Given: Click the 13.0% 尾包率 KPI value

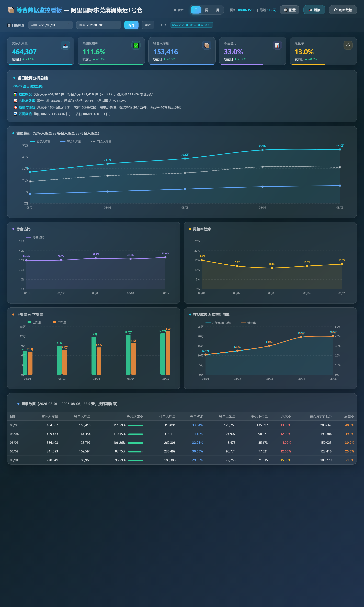Looking at the screenshot, I should [304, 52].
